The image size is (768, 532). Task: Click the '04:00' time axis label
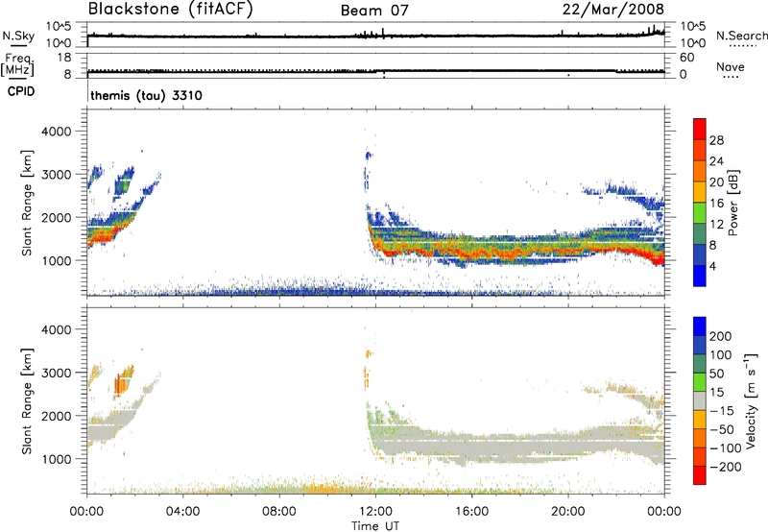point(182,512)
